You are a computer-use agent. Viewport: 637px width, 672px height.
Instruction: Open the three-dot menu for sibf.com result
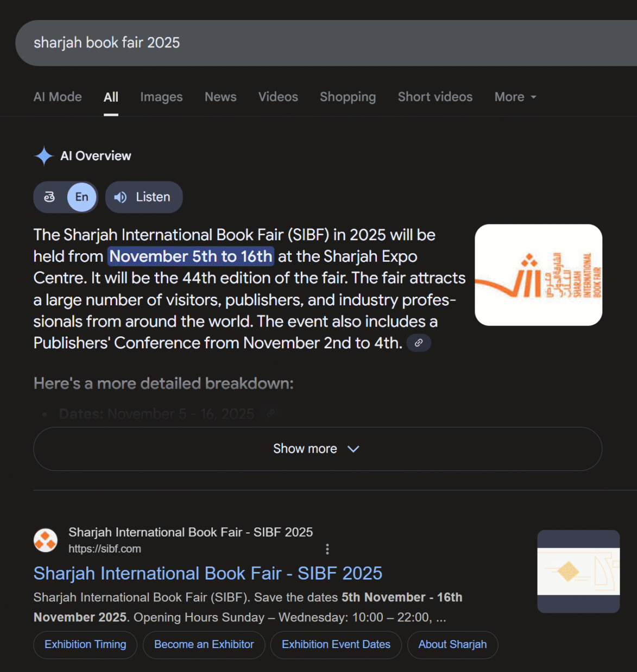click(327, 549)
